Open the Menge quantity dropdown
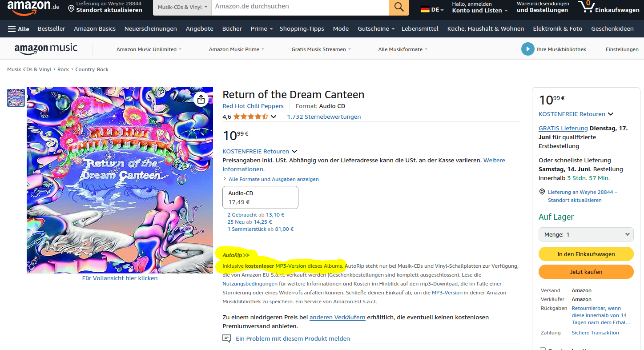Screen dimensions: 644x350 pos(586,234)
